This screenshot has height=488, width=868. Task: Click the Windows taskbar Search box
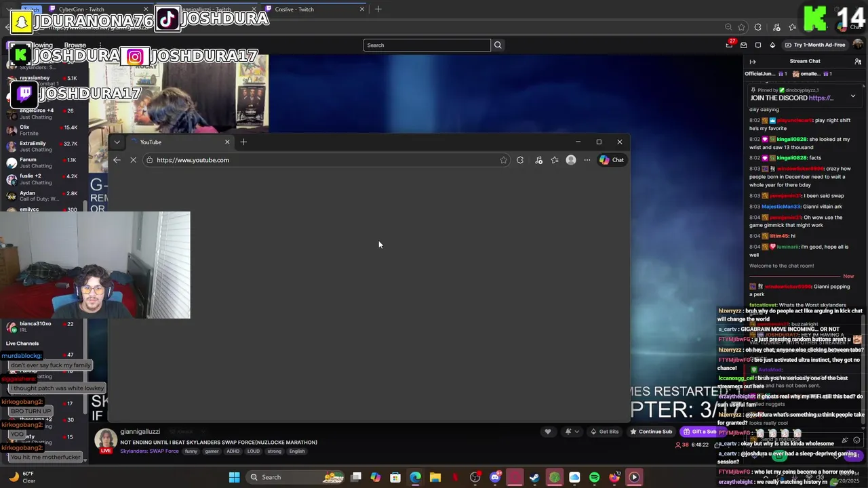296,477
